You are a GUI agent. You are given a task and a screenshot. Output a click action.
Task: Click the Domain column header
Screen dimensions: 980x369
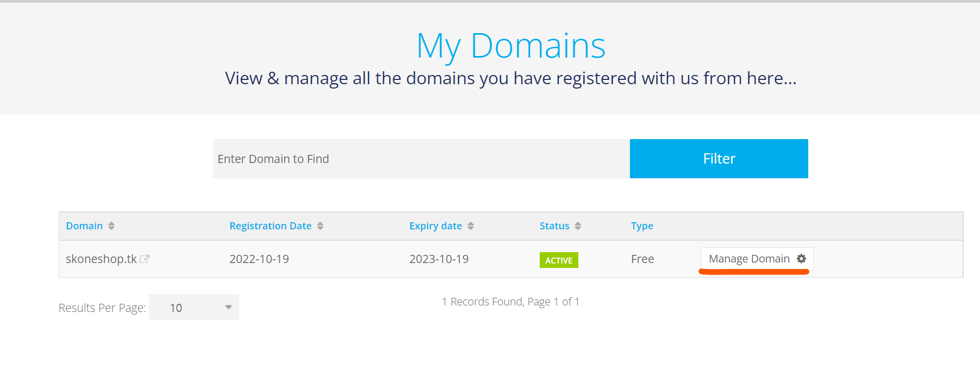point(84,226)
